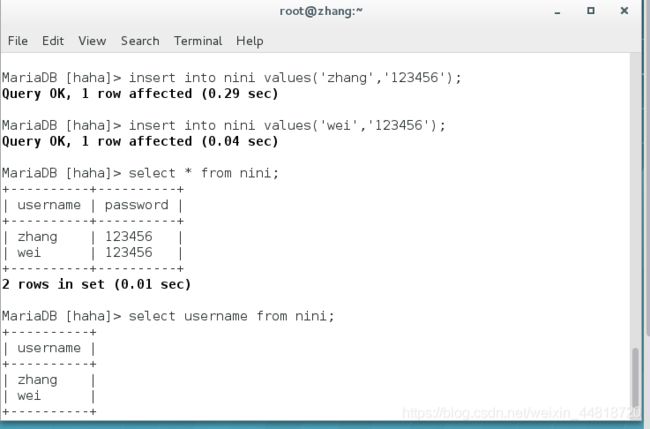The image size is (650, 429).
Task: Minimize the root@zhang terminal window
Action: (557, 12)
